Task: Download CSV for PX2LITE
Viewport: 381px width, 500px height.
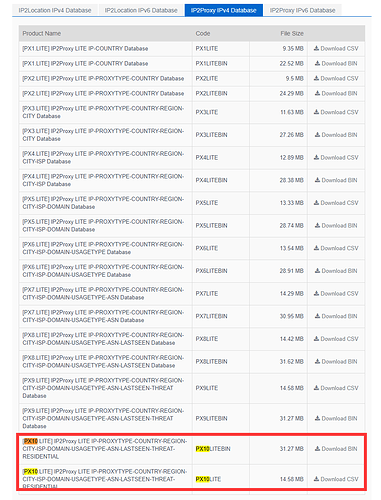Action: (x=336, y=79)
